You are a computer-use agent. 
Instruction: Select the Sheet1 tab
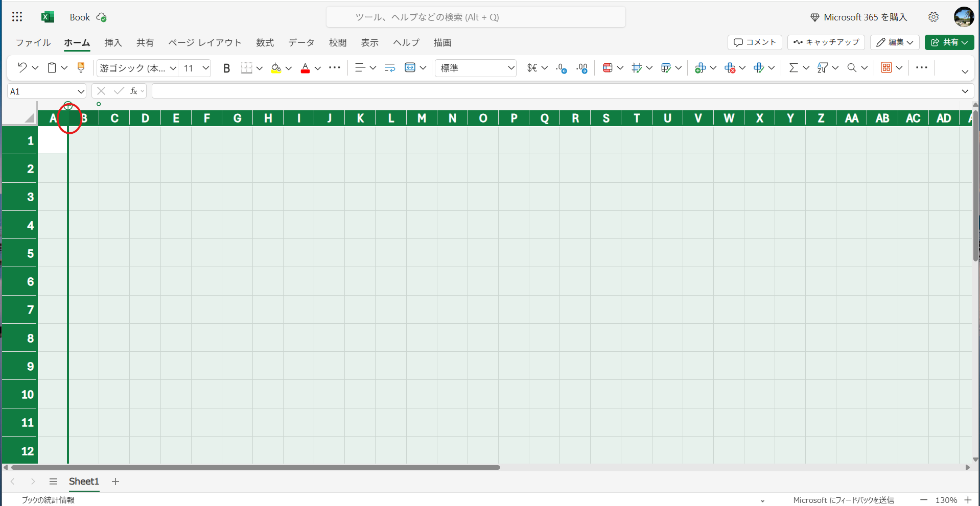pyautogui.click(x=84, y=481)
